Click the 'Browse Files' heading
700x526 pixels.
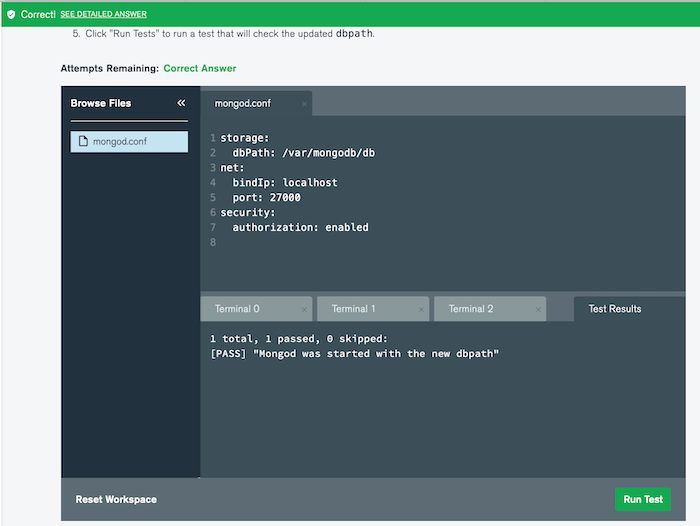click(101, 103)
